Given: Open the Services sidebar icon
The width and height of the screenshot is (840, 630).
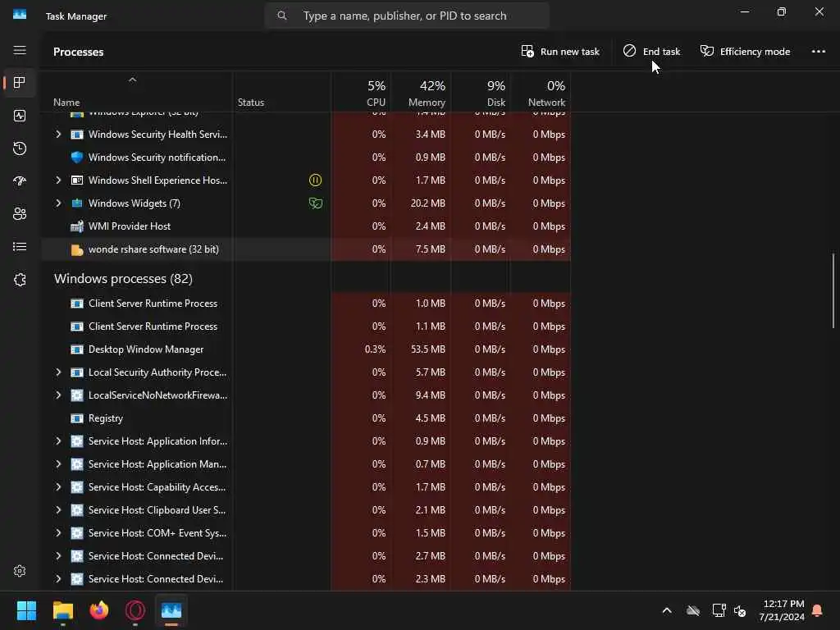Looking at the screenshot, I should point(20,280).
